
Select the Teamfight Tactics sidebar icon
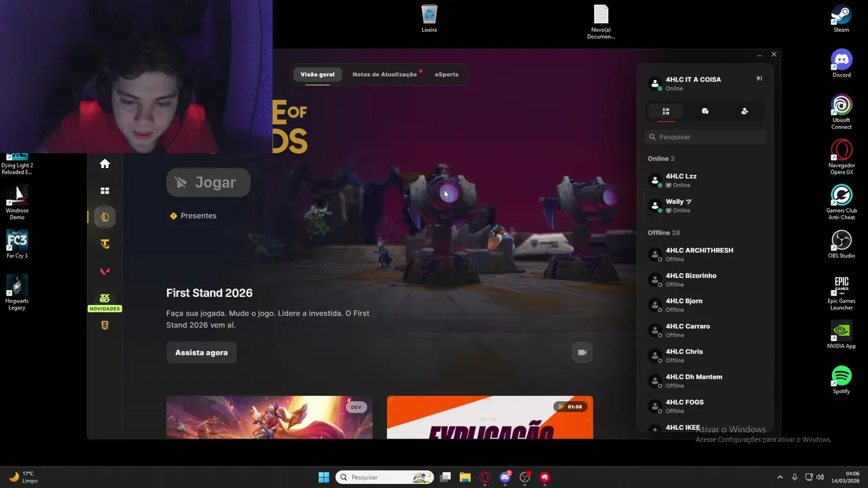pos(104,244)
